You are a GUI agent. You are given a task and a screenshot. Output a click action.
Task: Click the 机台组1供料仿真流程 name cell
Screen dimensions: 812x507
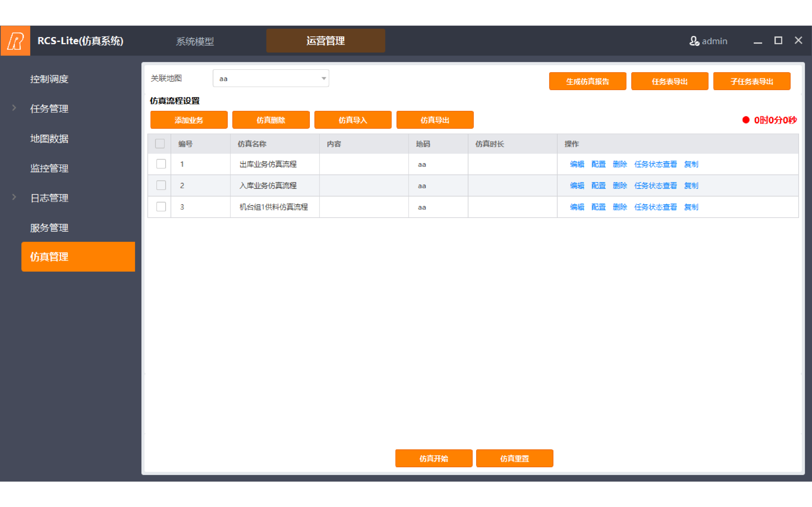click(x=275, y=207)
